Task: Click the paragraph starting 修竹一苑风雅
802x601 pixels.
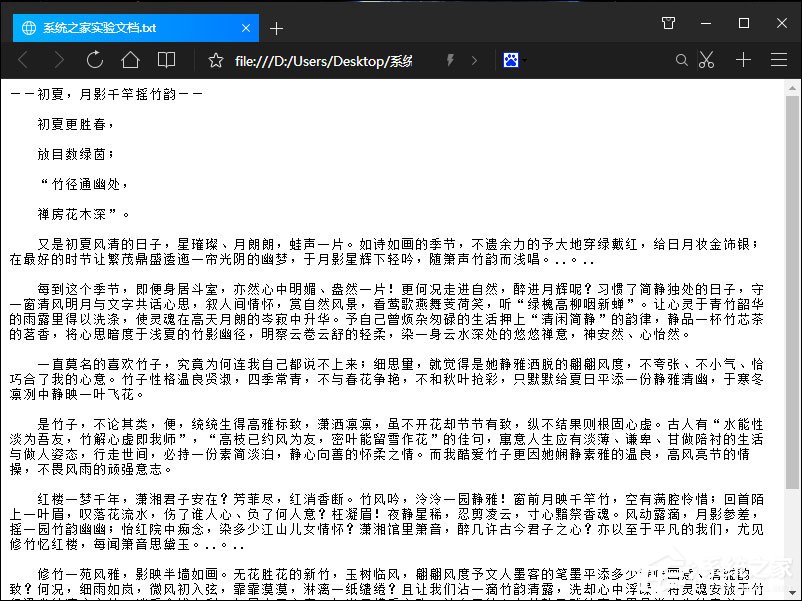Action: tap(386, 584)
